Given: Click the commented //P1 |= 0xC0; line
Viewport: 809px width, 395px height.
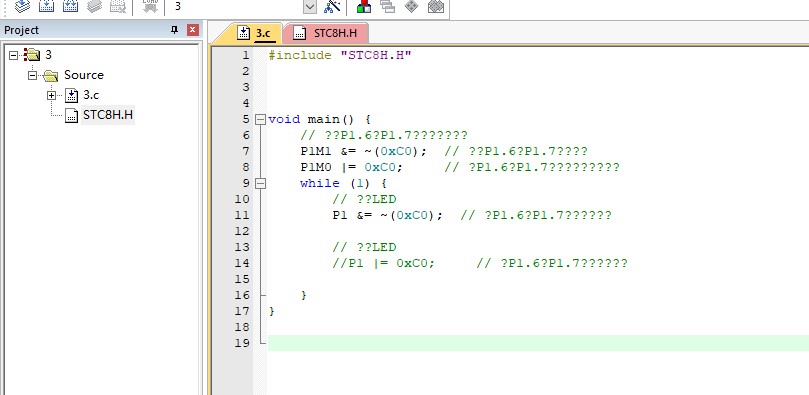Looking at the screenshot, I should [384, 264].
